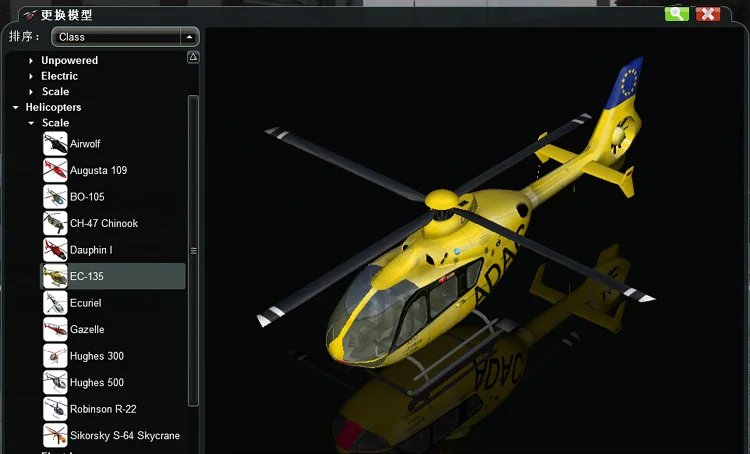Select the Dauphin I entry
750x454 pixels.
[x=91, y=250]
